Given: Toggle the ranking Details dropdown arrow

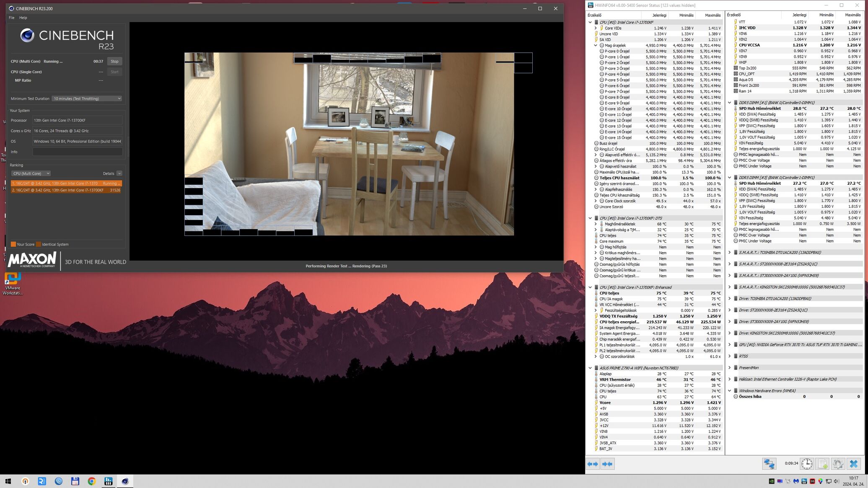Looking at the screenshot, I should (119, 173).
